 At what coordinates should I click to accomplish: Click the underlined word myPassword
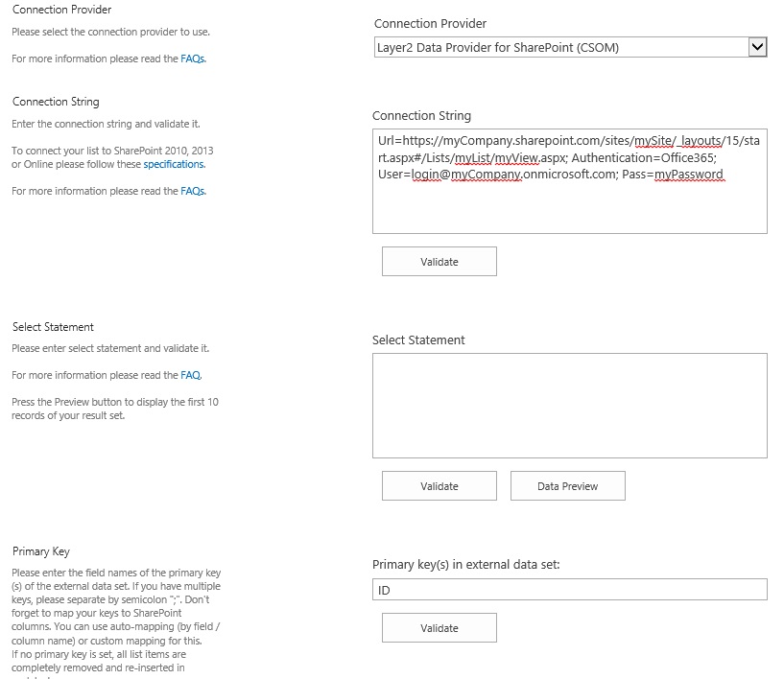pos(689,175)
